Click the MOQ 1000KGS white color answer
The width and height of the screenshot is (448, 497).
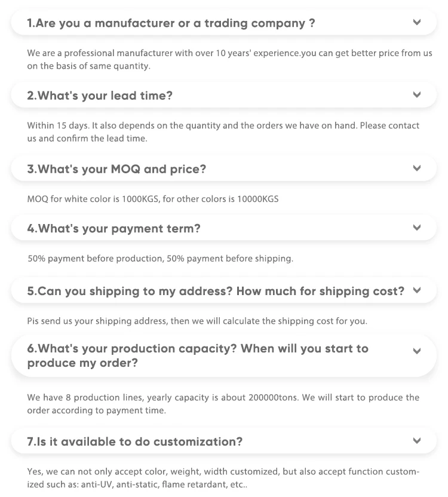pos(153,198)
